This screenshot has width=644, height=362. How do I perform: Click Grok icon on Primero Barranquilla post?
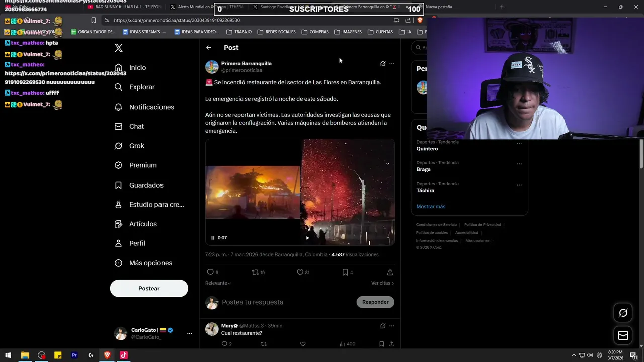coord(383,64)
